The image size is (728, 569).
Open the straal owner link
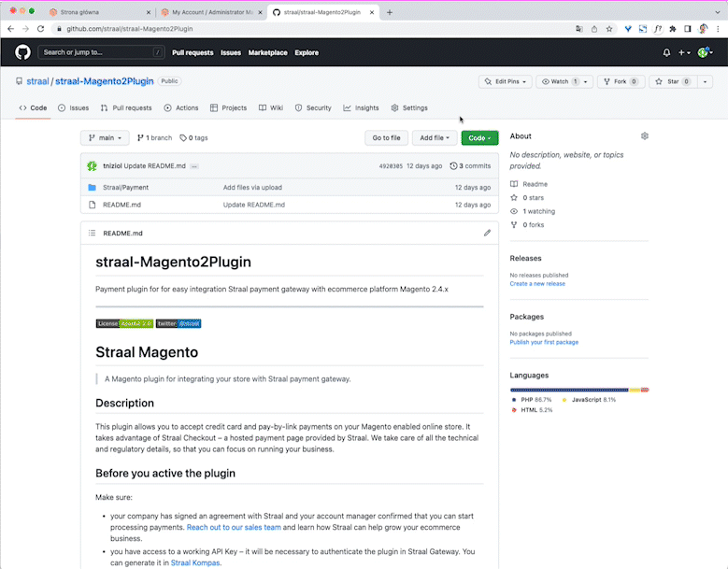pos(37,81)
